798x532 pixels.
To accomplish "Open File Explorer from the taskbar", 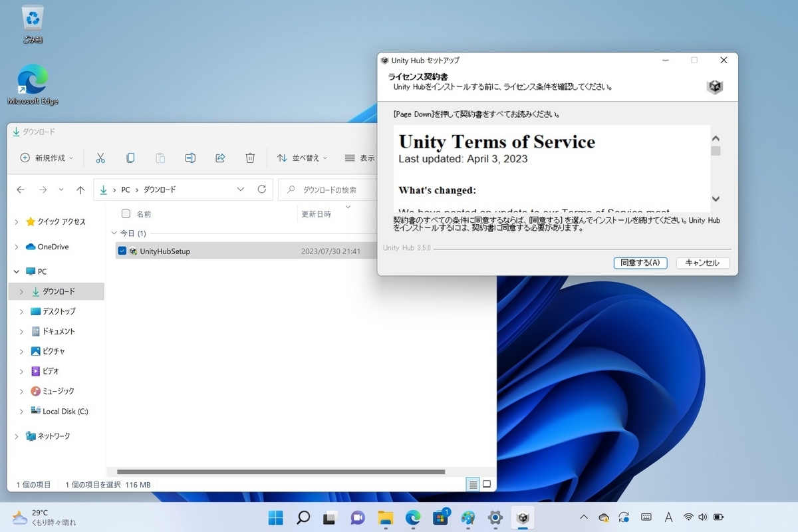I will 385,517.
